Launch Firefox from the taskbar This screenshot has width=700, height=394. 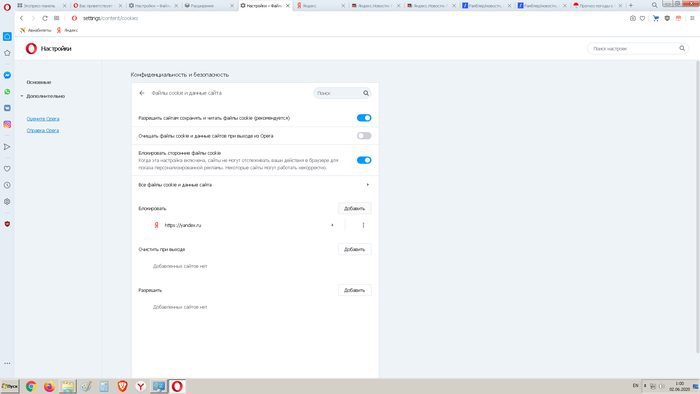(x=49, y=386)
